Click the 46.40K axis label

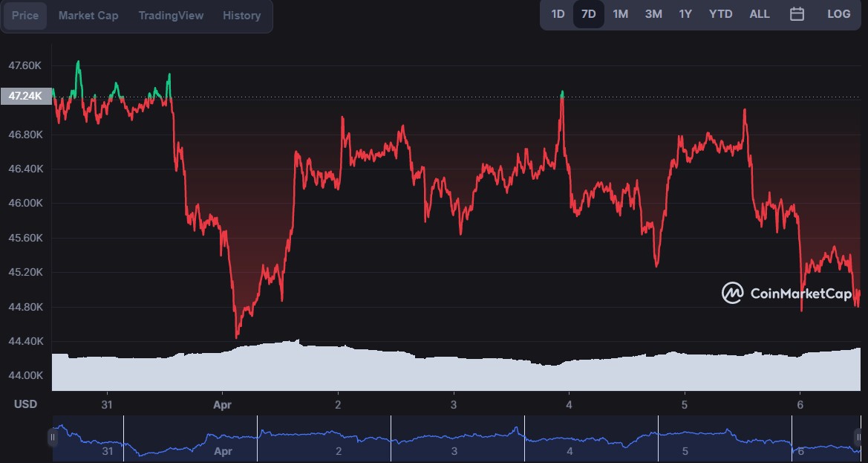pos(25,169)
